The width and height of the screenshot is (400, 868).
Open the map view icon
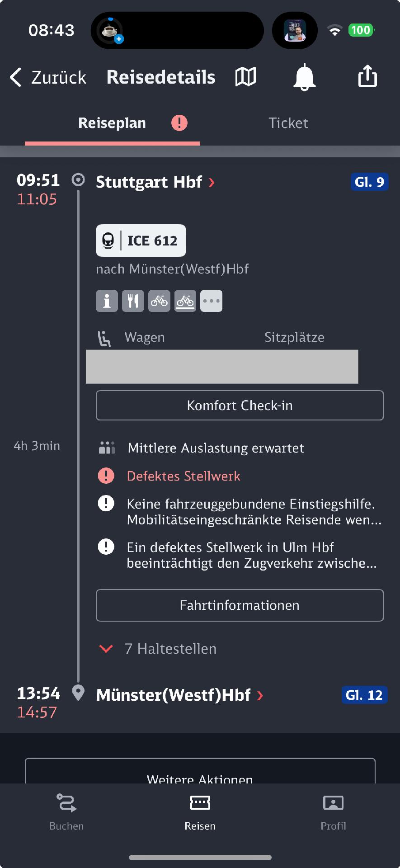tap(246, 77)
